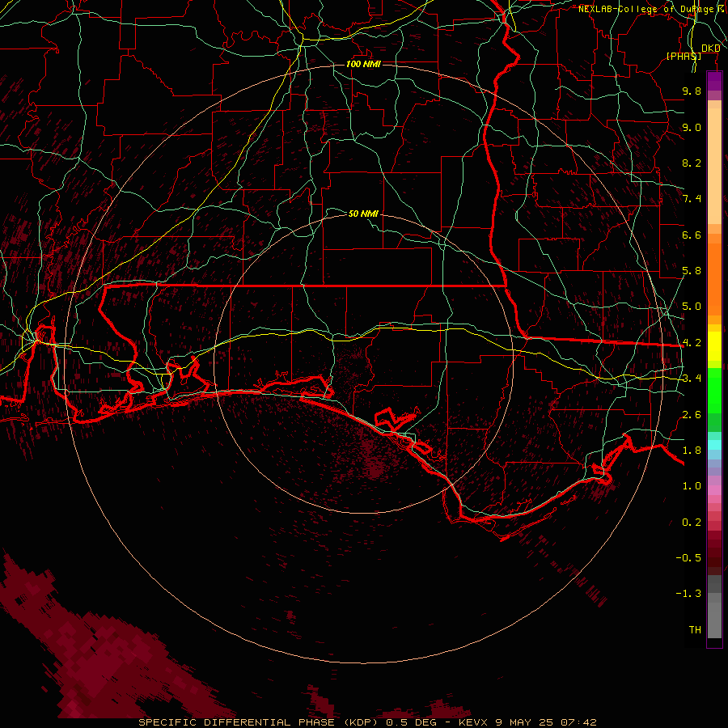The height and width of the screenshot is (728, 728).
Task: Click the 0.5 DEG elevation angle text
Action: point(412,722)
